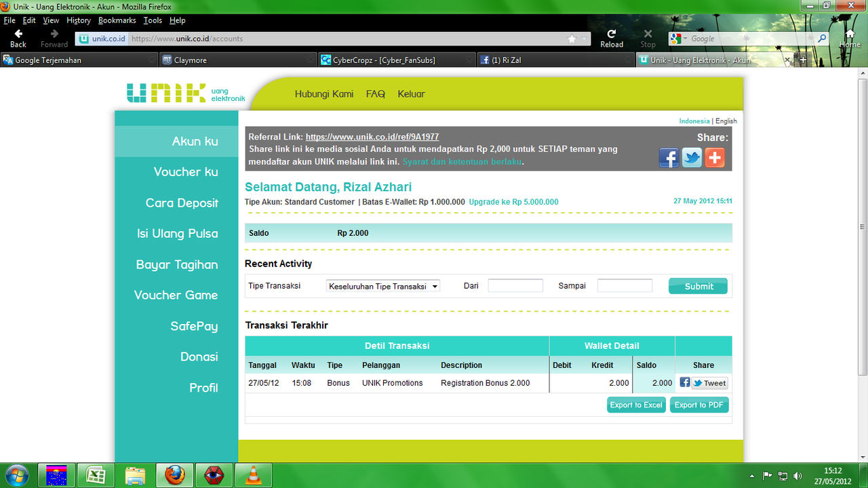
Task: Open address bar history dropdown arrow
Action: (x=584, y=39)
